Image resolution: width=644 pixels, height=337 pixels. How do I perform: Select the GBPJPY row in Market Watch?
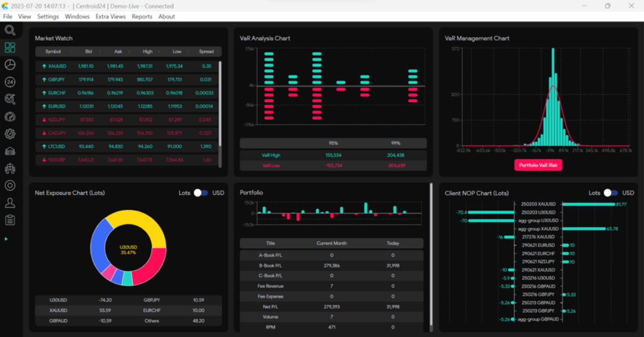pyautogui.click(x=127, y=79)
